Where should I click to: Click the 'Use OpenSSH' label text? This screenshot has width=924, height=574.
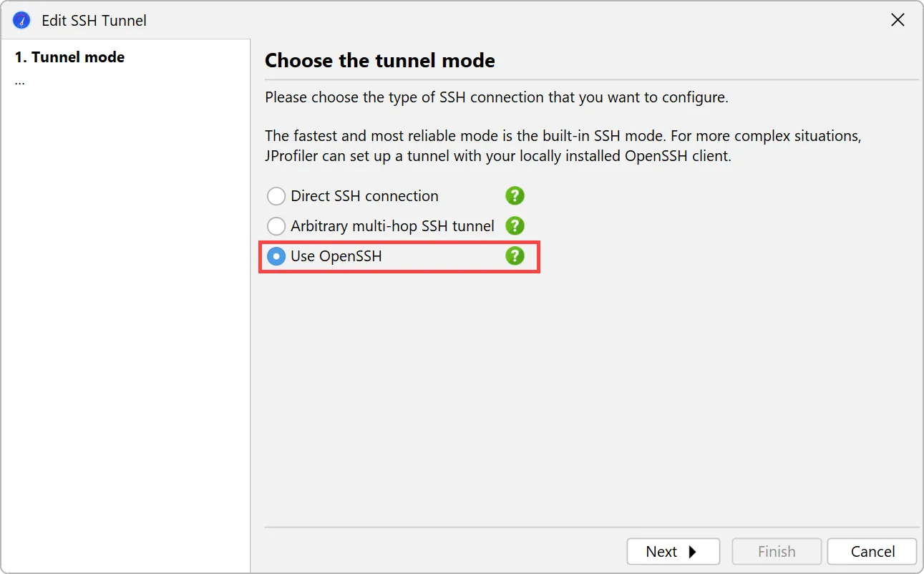click(336, 256)
